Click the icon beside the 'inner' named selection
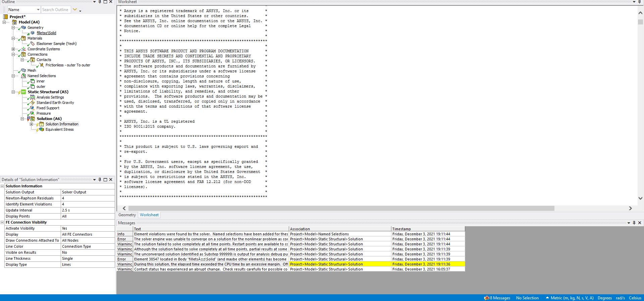The height and width of the screenshot is (301, 644). (x=33, y=81)
